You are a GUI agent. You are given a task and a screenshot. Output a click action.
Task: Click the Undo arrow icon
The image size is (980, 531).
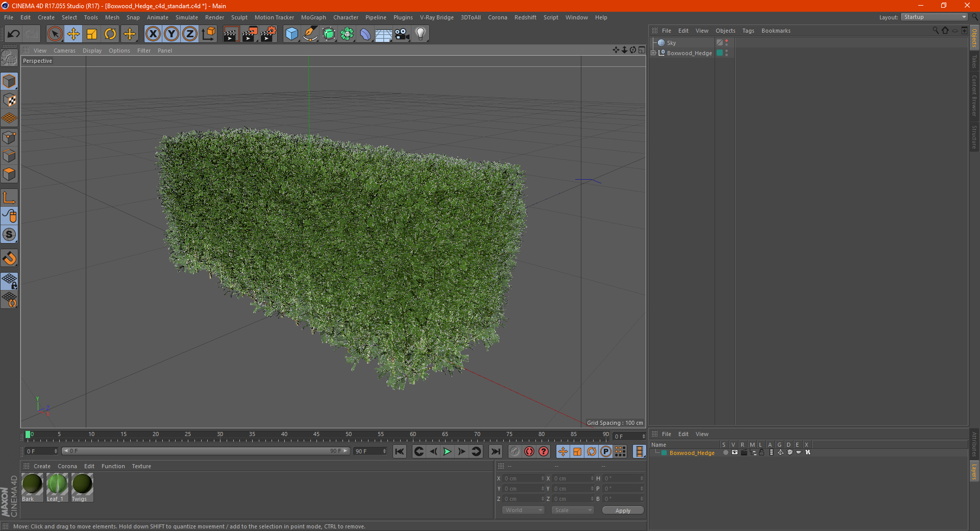click(x=14, y=34)
